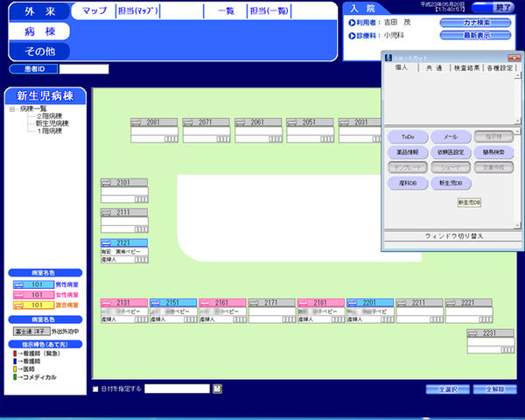The width and height of the screenshot is (525, 420).
Task: Open 新生児DB from the shortcut window
Action: point(451,183)
